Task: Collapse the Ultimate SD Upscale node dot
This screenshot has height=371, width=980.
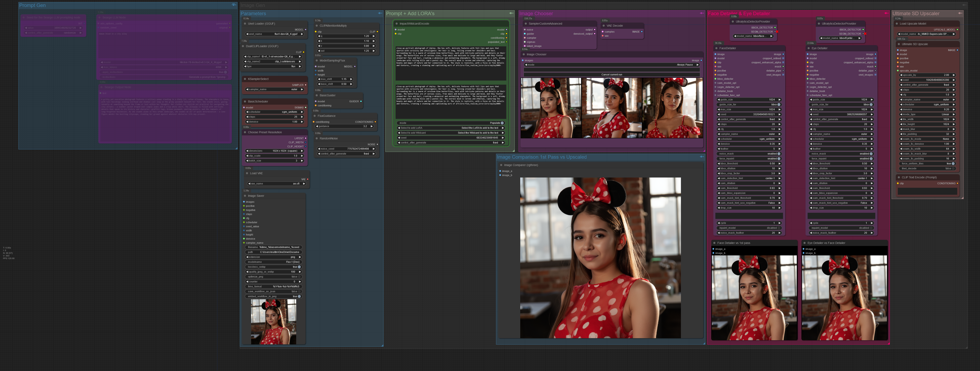Action: tap(899, 44)
